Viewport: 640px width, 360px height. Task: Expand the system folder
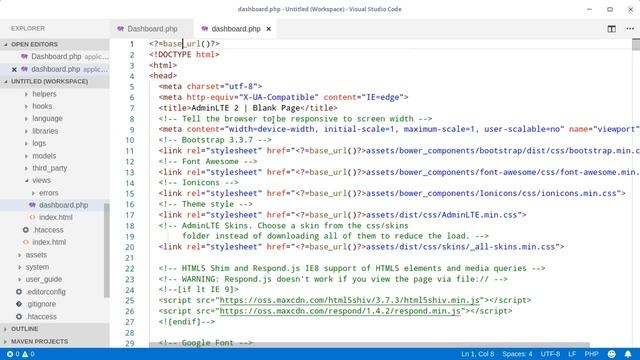coord(37,267)
